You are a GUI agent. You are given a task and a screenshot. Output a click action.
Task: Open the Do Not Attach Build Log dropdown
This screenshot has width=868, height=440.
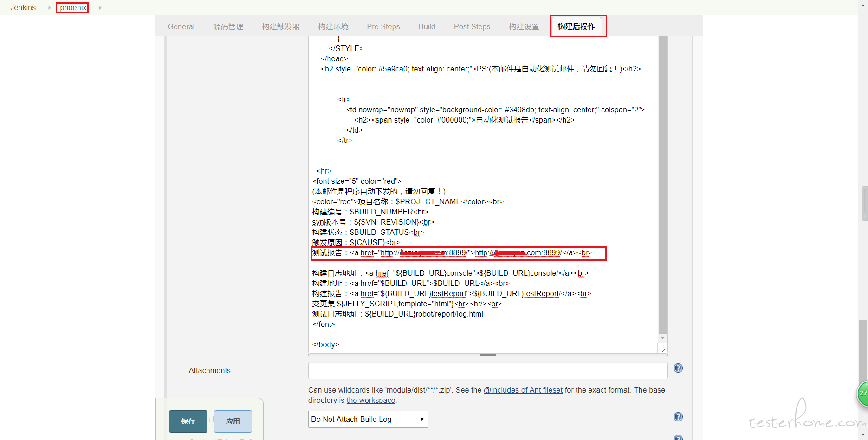coord(368,419)
